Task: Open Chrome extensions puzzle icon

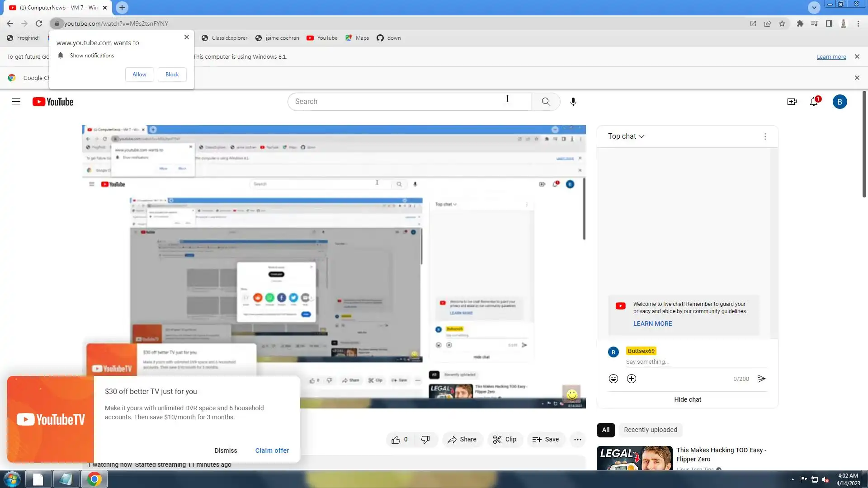Action: 800,23
